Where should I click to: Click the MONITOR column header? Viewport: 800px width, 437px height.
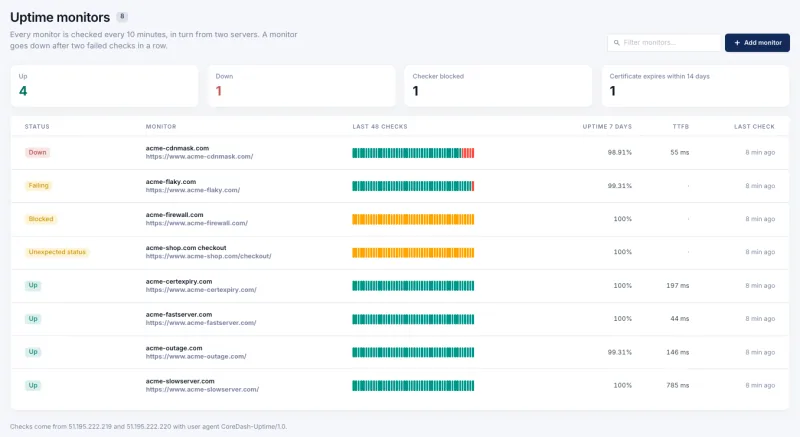pos(161,126)
